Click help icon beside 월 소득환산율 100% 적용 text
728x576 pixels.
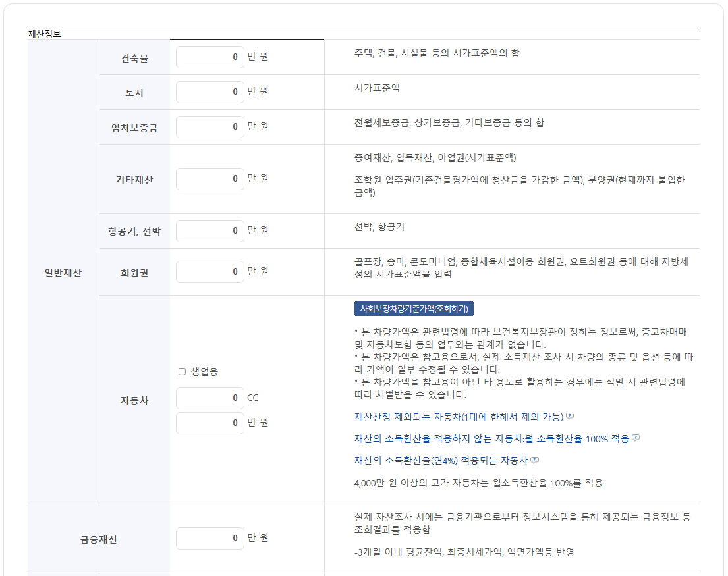[x=636, y=436]
